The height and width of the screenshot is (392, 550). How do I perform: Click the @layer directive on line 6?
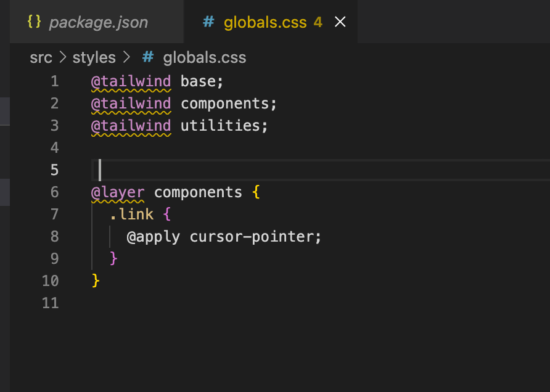pos(118,192)
